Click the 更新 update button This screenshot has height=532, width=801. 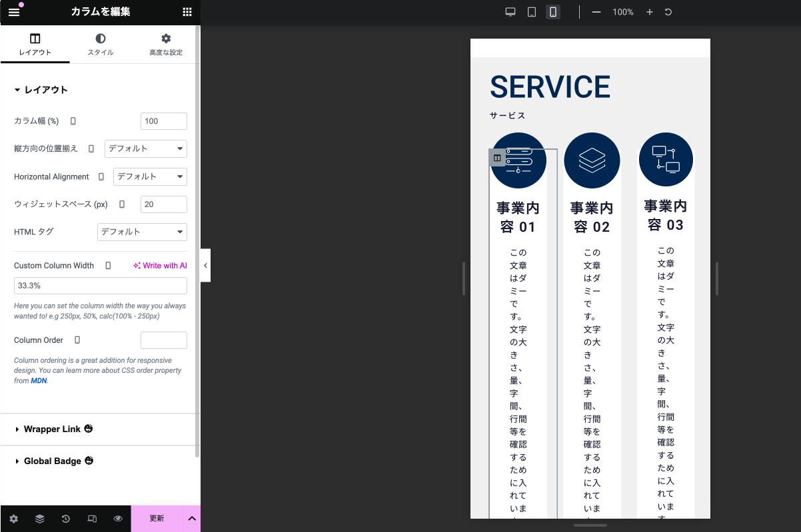point(157,519)
